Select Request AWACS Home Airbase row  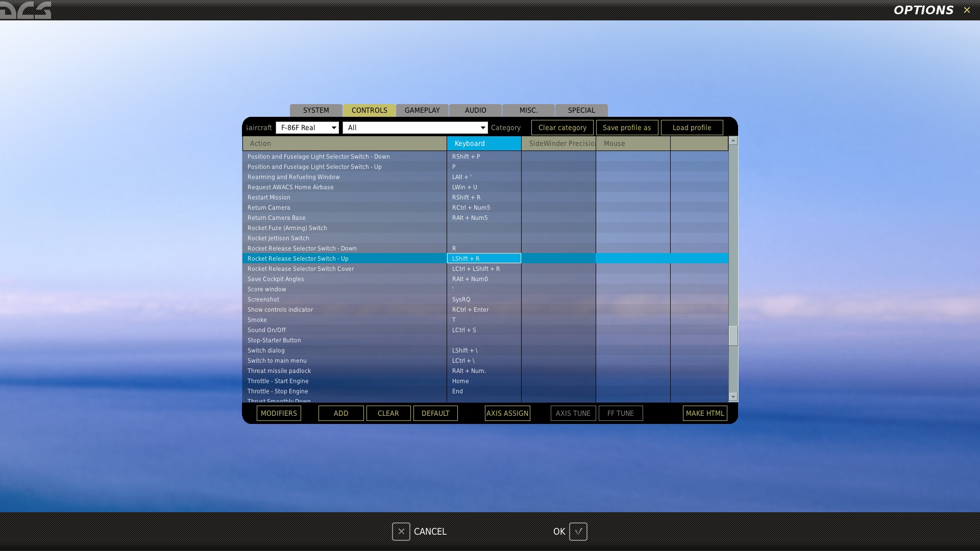point(485,187)
